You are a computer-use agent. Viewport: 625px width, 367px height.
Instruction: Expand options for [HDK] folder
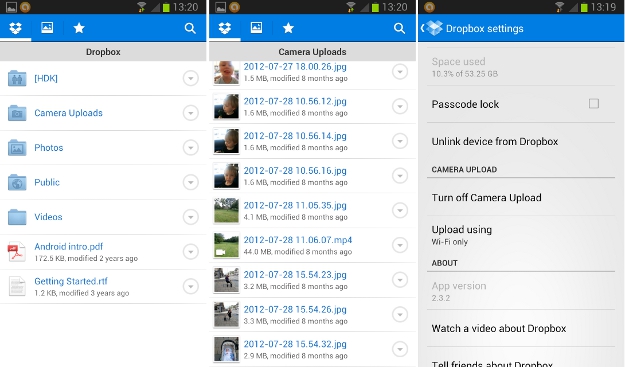click(x=191, y=78)
